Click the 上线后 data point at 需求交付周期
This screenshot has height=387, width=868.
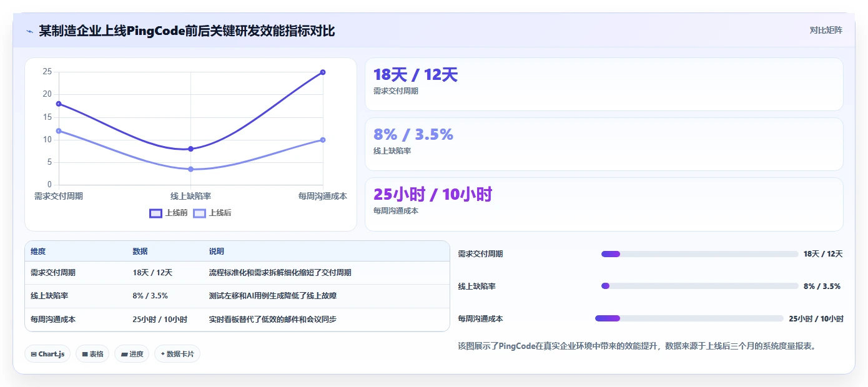[x=59, y=130]
